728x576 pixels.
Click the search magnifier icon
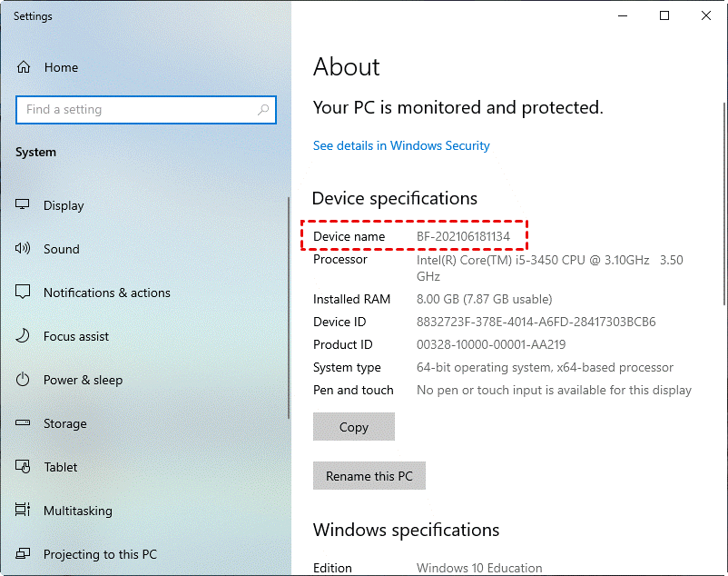coord(263,110)
